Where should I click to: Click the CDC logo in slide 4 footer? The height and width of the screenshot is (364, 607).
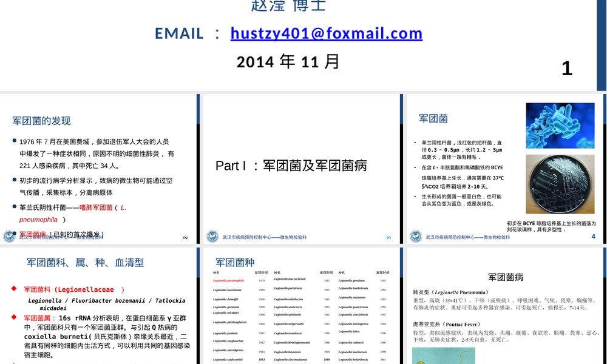pos(416,237)
